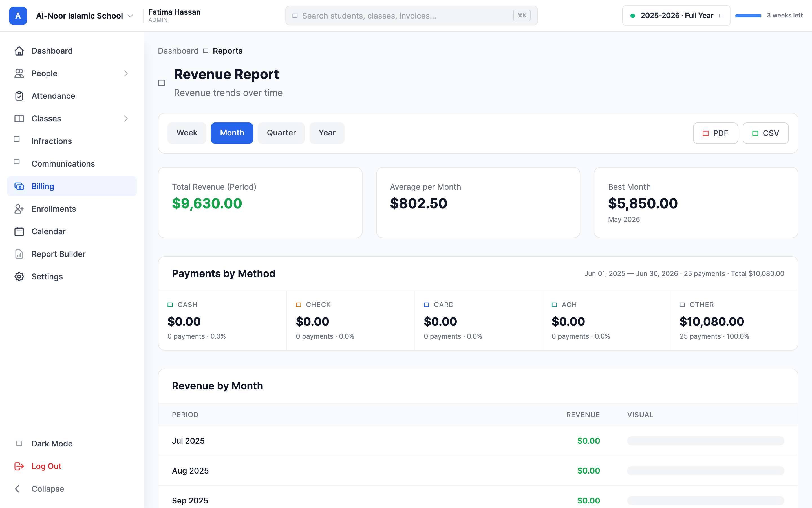The width and height of the screenshot is (812, 508).
Task: Click the Dashboard home icon in sidebar
Action: [x=19, y=51]
